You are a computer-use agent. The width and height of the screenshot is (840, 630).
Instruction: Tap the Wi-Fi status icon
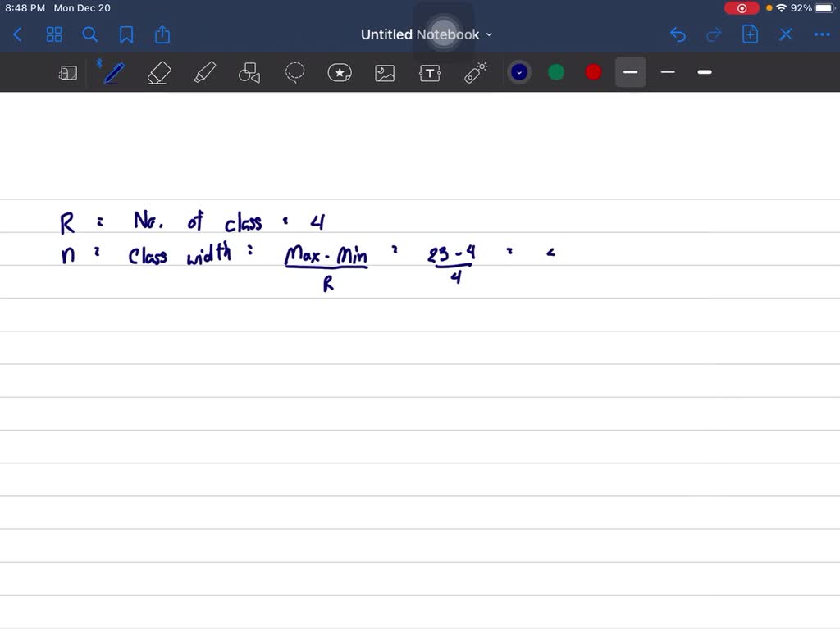(x=782, y=8)
